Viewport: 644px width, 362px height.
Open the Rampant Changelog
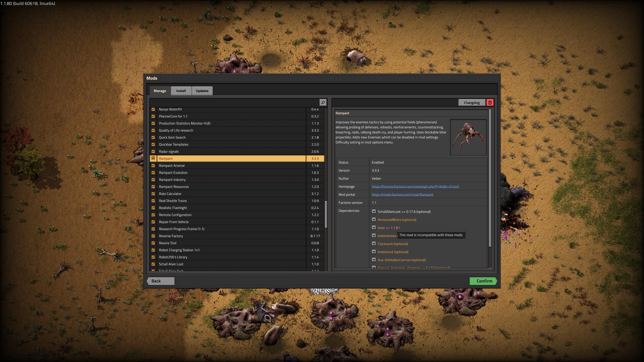(x=472, y=102)
